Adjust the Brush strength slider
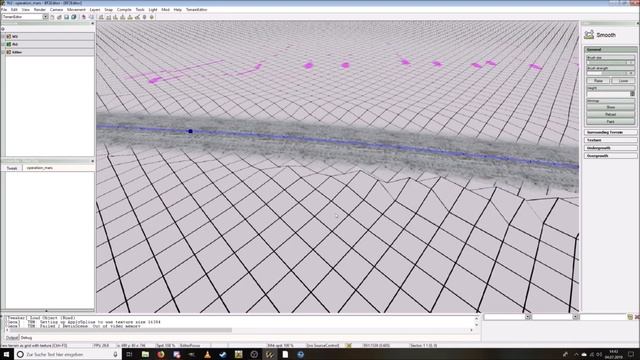640x360 pixels. (610, 73)
